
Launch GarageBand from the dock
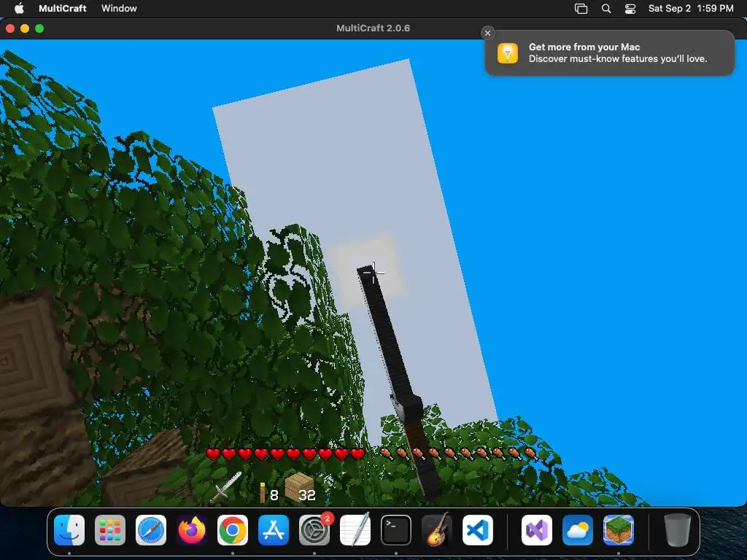437,530
